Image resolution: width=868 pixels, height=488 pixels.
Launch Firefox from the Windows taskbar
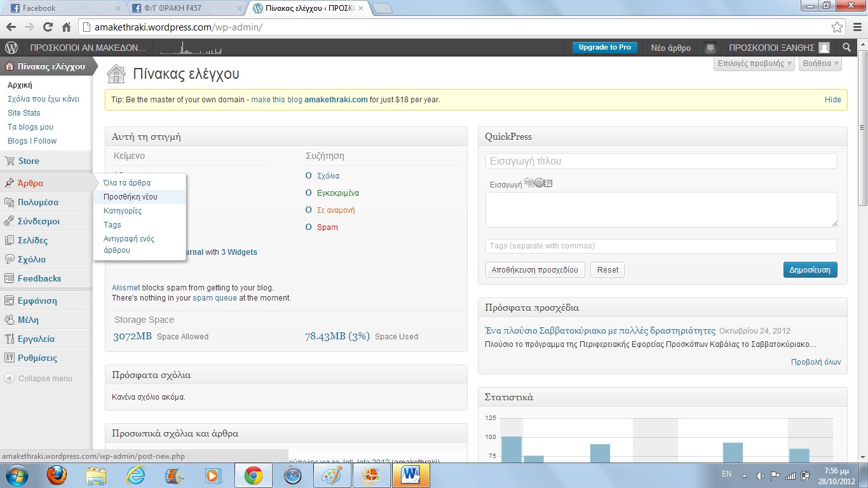[57, 475]
